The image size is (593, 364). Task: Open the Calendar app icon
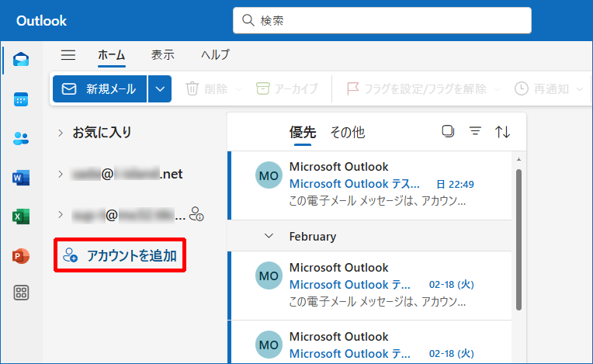pos(21,99)
